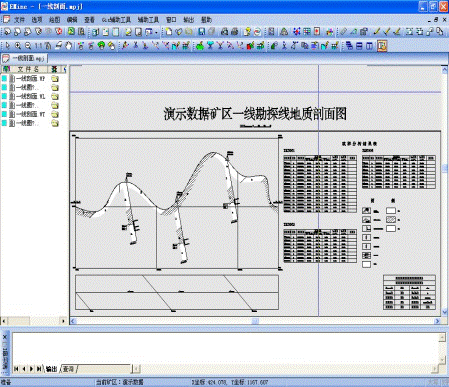Open folder icon for 一线剖面.WT row
Screen dimensions: 449x387
55,114
